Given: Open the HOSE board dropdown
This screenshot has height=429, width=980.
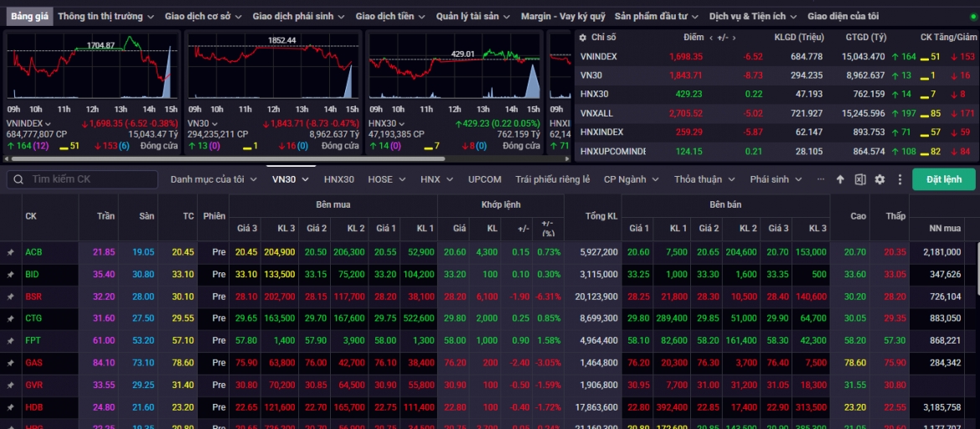Looking at the screenshot, I should click(387, 179).
